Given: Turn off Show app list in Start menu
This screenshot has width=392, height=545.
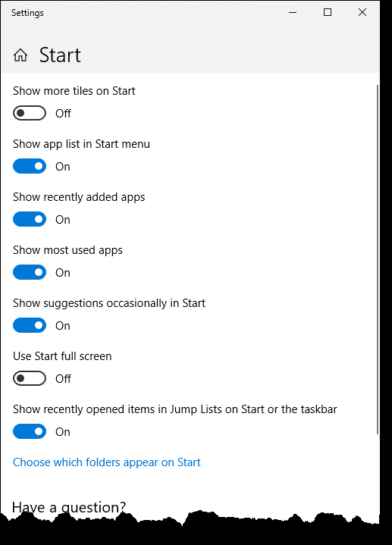Looking at the screenshot, I should click(x=30, y=166).
